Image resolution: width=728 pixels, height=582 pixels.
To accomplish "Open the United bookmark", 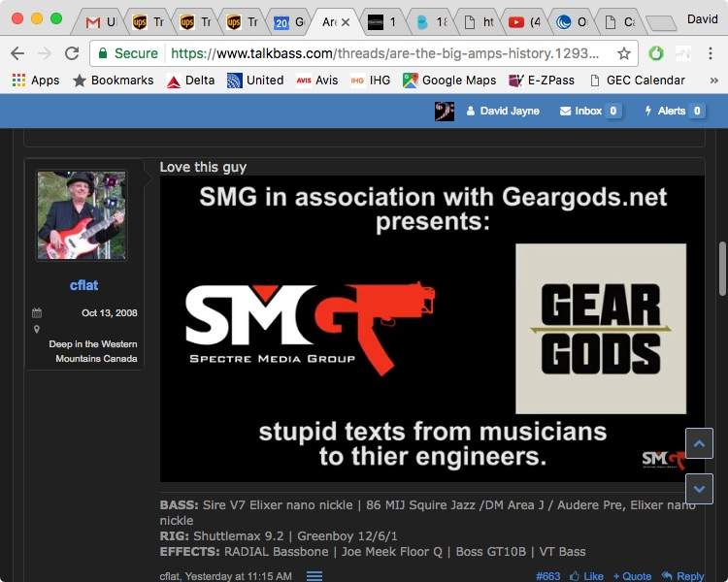I will click(x=255, y=81).
